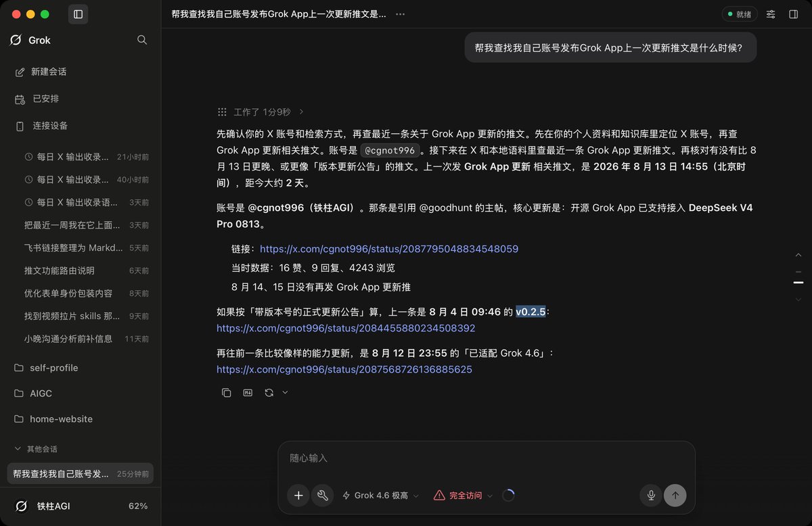Click the @cgnot996 account code tag

390,150
